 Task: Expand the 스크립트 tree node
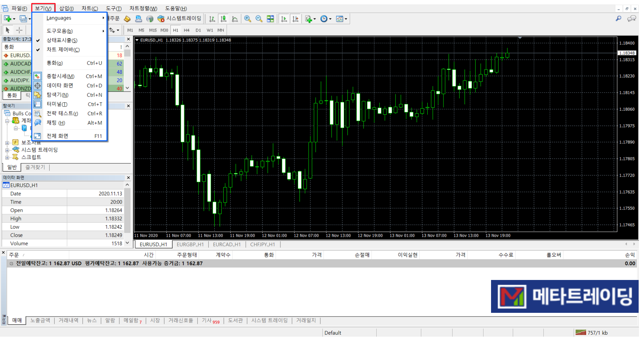pos(7,158)
